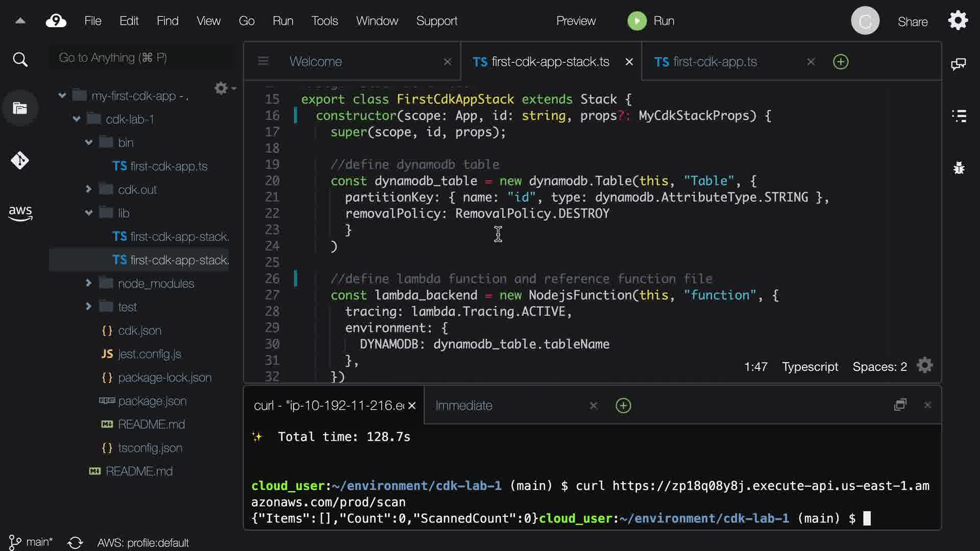The width and height of the screenshot is (980, 551).
Task: Click the Preview button
Action: tap(576, 21)
